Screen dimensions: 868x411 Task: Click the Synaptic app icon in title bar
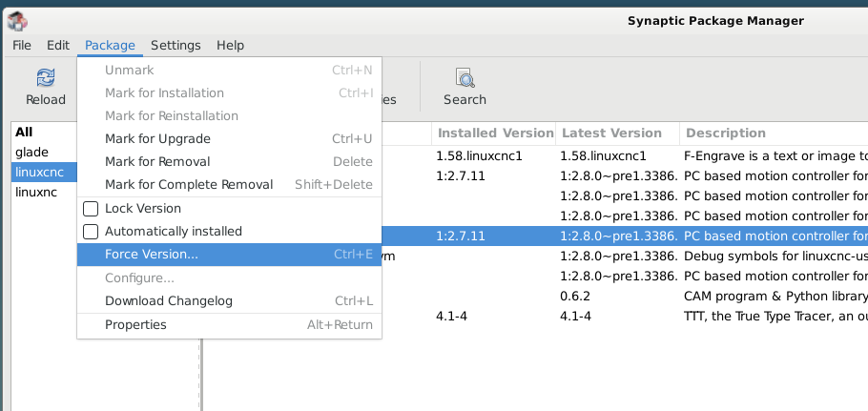(x=17, y=22)
